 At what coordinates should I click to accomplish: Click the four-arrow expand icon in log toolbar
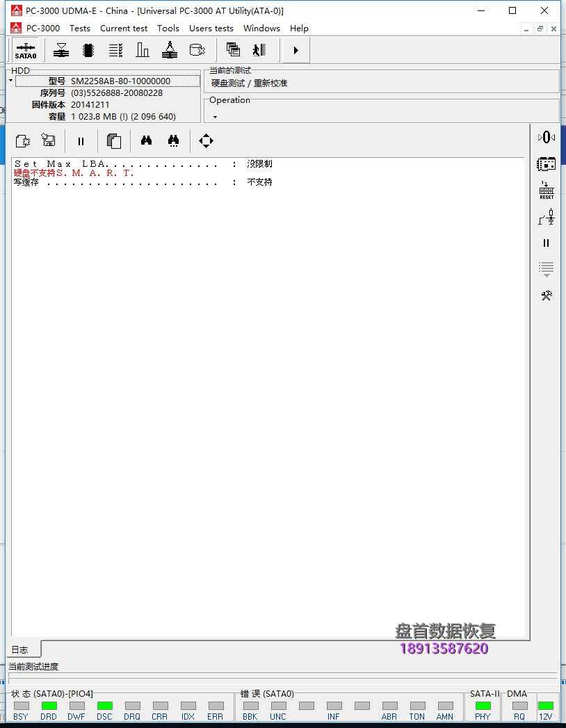[x=206, y=141]
